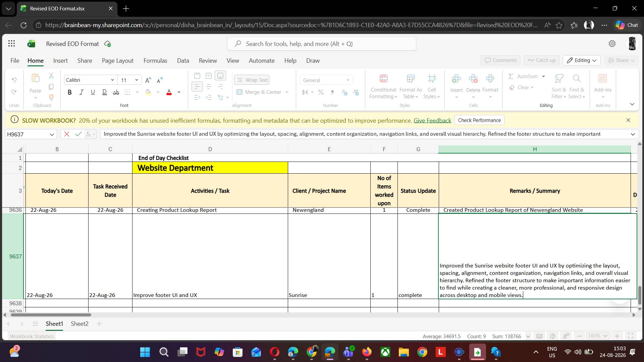Toggle Strikethrough formatting
This screenshot has width=644, height=362.
click(116, 92)
